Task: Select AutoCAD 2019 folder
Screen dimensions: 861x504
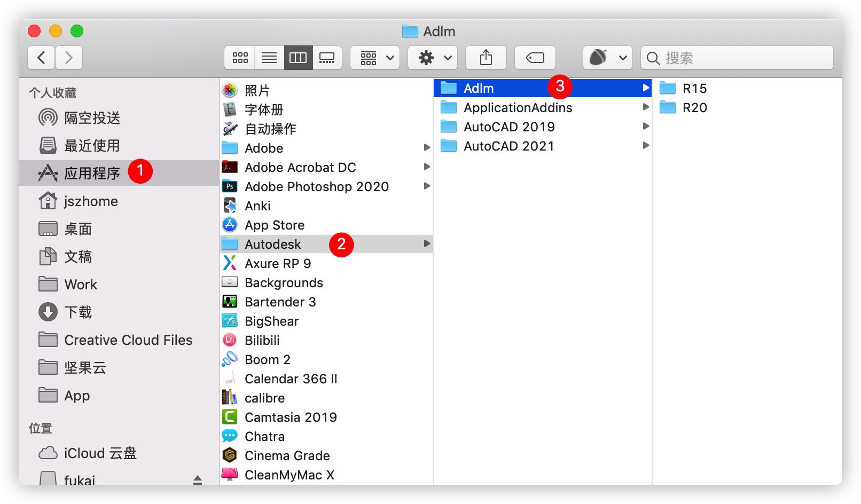Action: (x=543, y=127)
